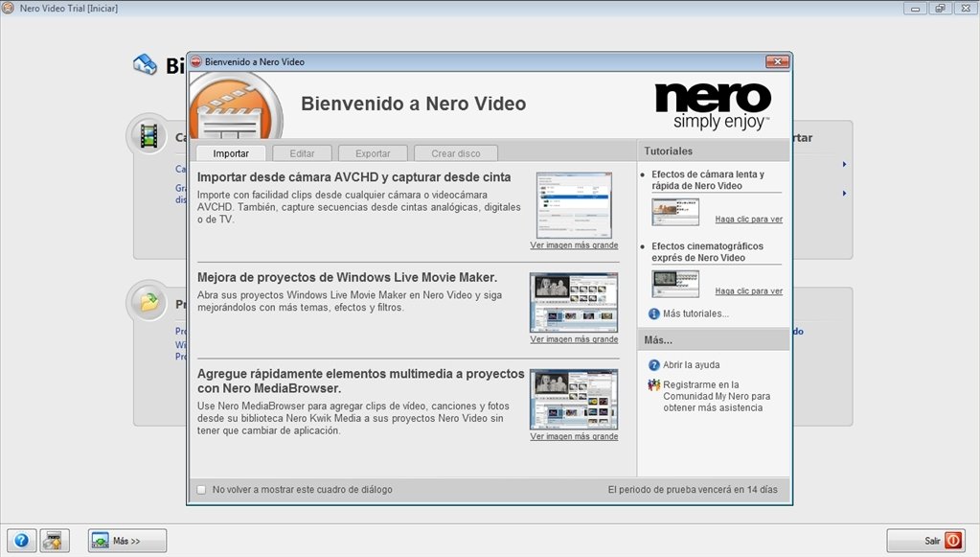This screenshot has width=980, height=557.
Task: Click 'Importar desde cámara AVCHD' heading
Action: click(x=353, y=177)
